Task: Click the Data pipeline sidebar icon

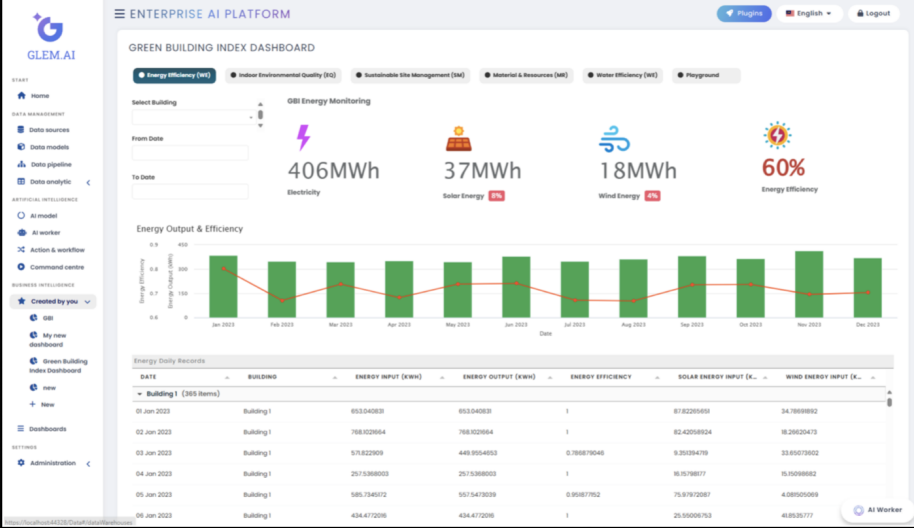Action: pyautogui.click(x=22, y=164)
